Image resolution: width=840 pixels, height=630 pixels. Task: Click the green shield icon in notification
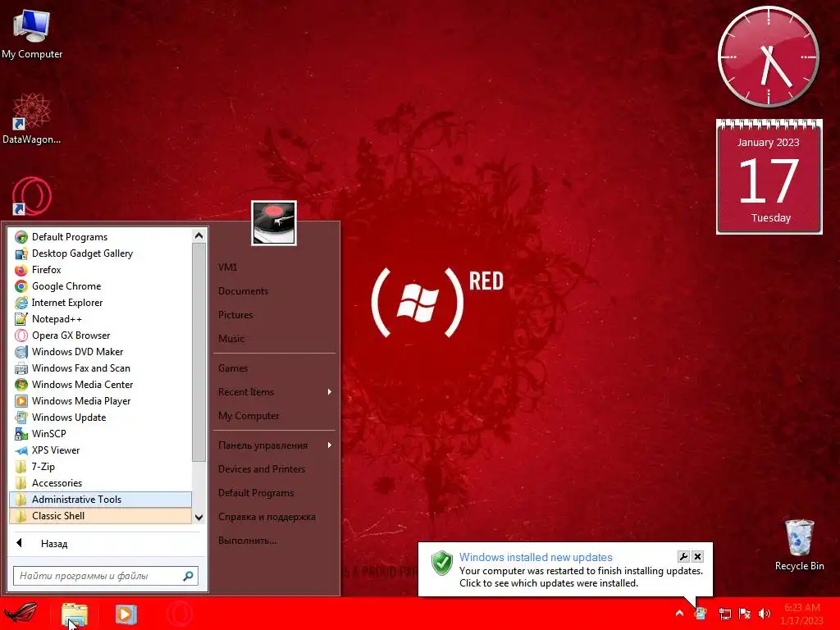coord(442,563)
